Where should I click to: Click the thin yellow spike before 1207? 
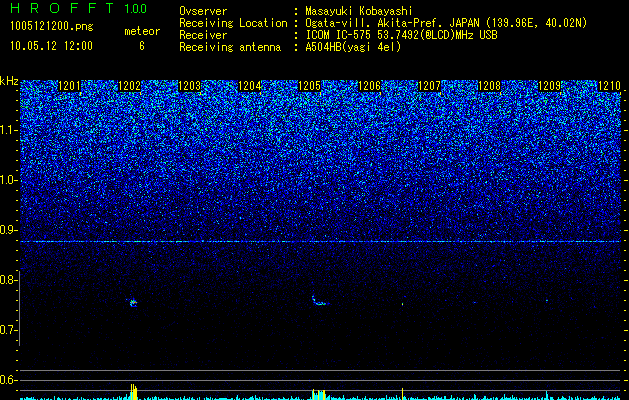click(x=402, y=393)
